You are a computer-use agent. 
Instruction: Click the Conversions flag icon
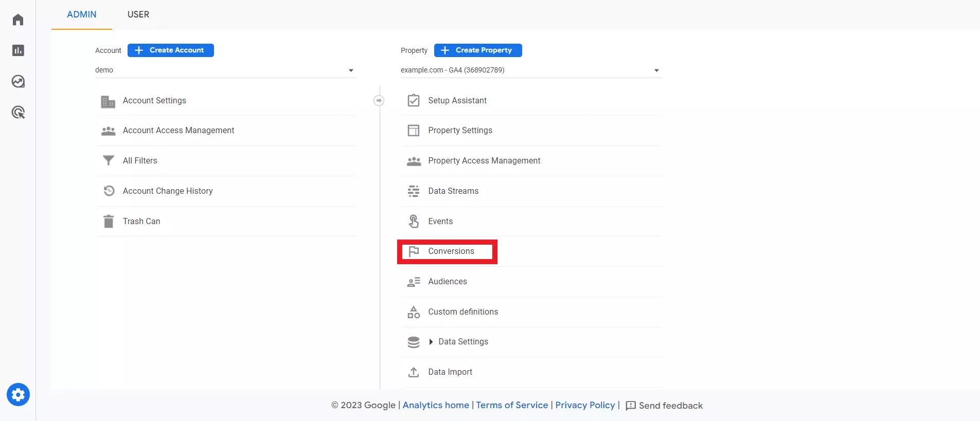coord(414,251)
